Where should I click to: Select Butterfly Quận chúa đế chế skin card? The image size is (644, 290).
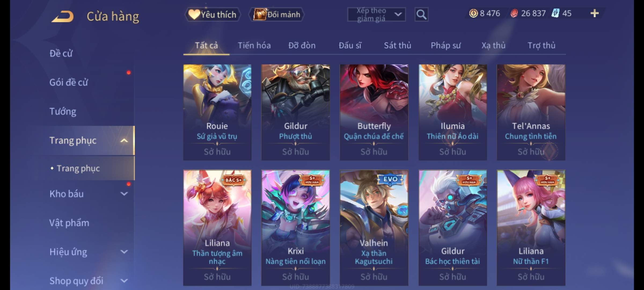tap(374, 112)
